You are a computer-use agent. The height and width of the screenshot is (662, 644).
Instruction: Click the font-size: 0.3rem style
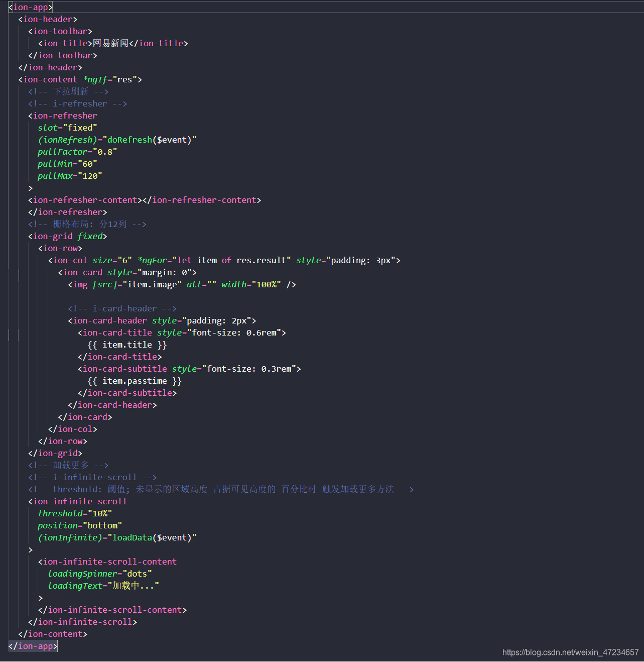tap(234, 369)
